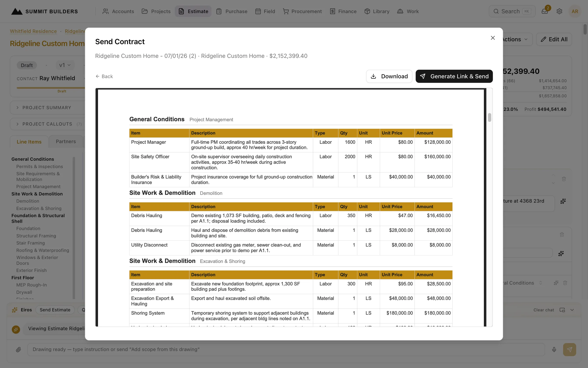Go Back in Send Contract dialog
The width and height of the screenshot is (588, 368).
click(x=104, y=76)
